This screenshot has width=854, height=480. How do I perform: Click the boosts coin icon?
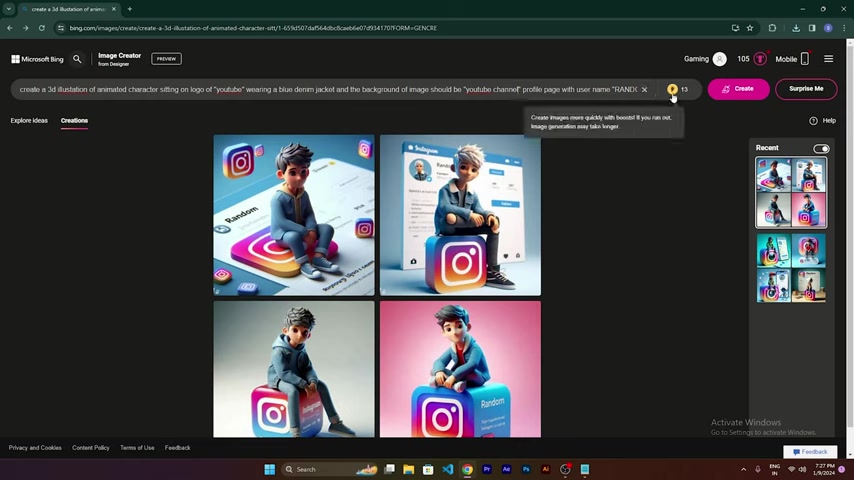coord(672,89)
